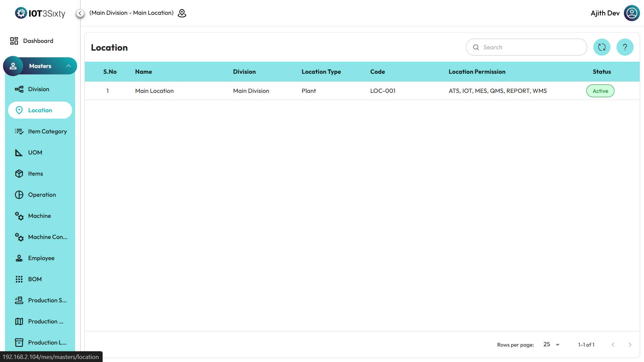This screenshot has height=362, width=644.
Task: Select Division menu item
Action: [x=39, y=89]
